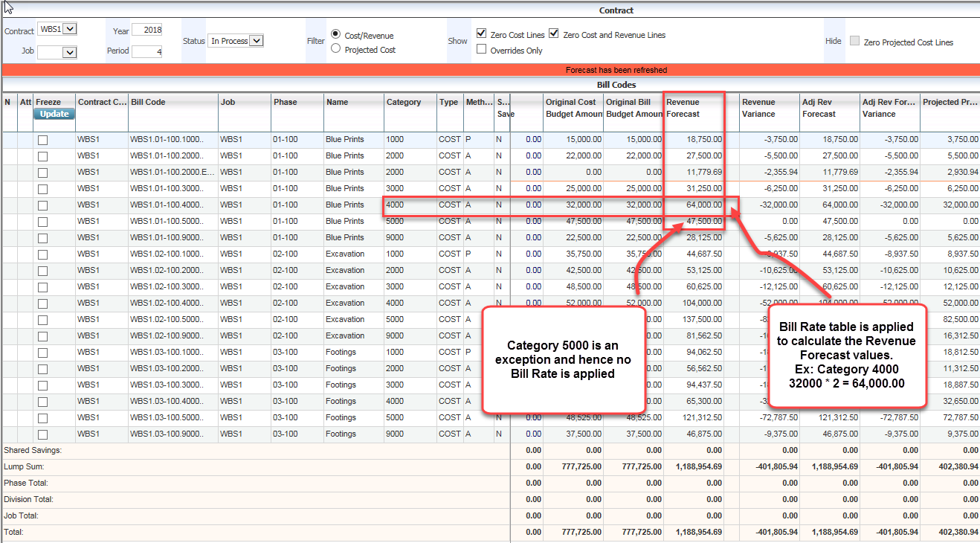Freeze the first Blue Prints row
Image resolution: width=980 pixels, height=543 pixels.
click(x=42, y=139)
